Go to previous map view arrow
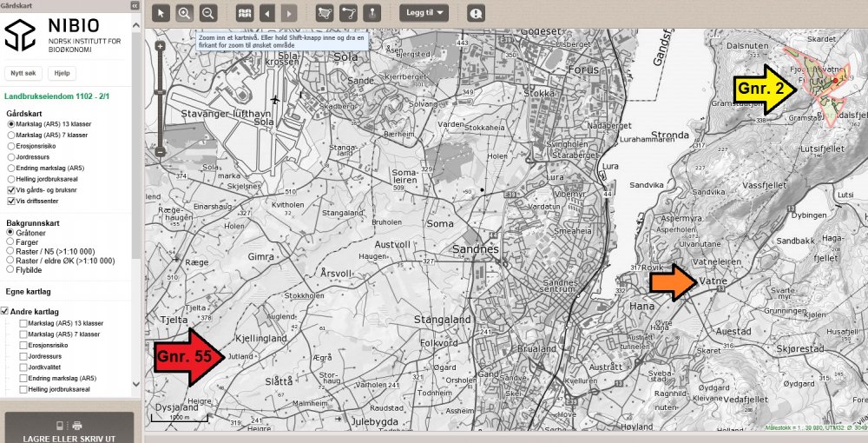This screenshot has width=868, height=443. pyautogui.click(x=267, y=13)
